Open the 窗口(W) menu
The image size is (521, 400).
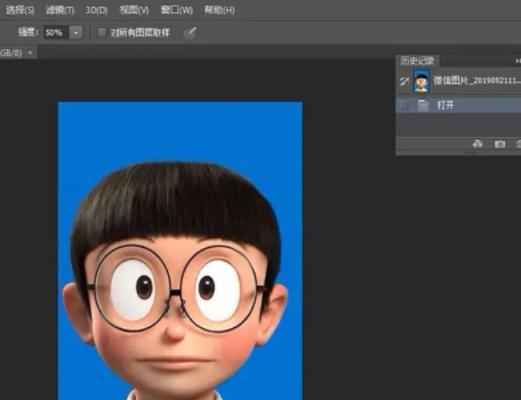click(176, 10)
